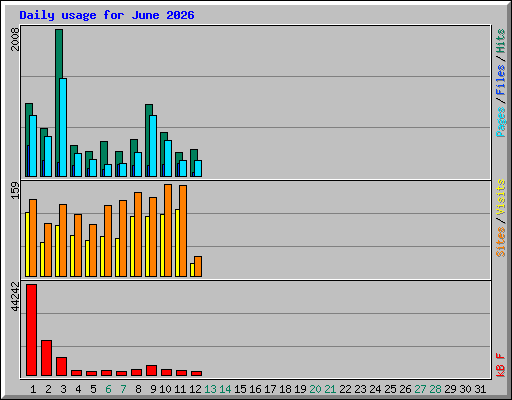Click day 18 on the x-axis
The image size is (512, 400).
285,389
